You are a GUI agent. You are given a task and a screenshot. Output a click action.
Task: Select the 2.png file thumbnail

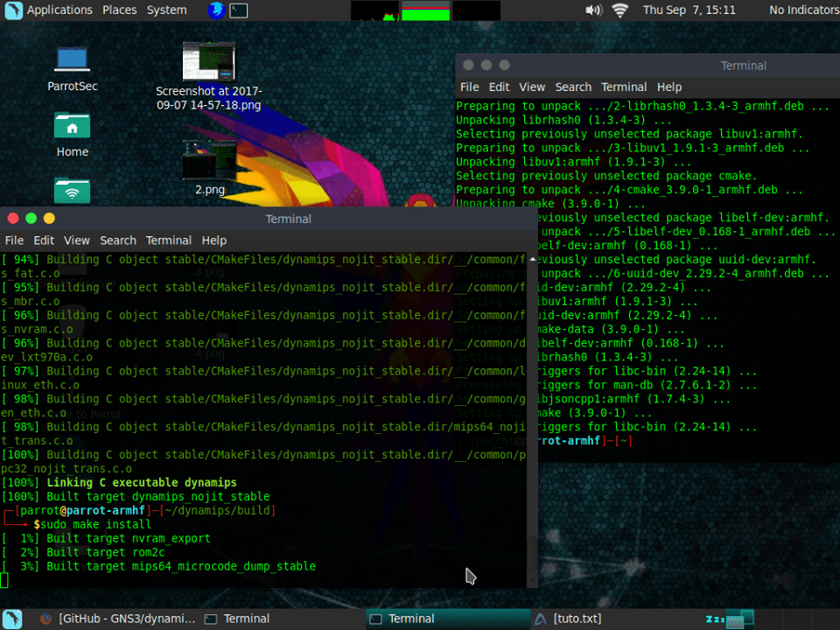point(209,159)
